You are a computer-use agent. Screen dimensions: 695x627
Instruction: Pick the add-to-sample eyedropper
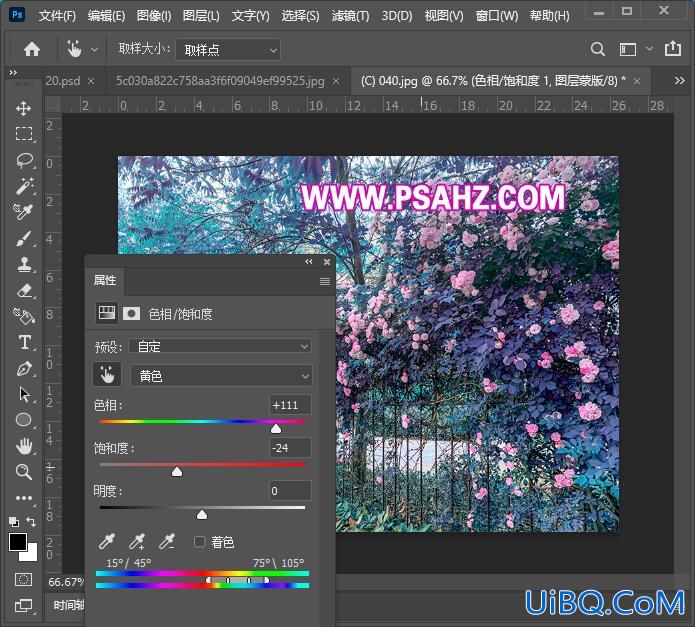point(137,541)
